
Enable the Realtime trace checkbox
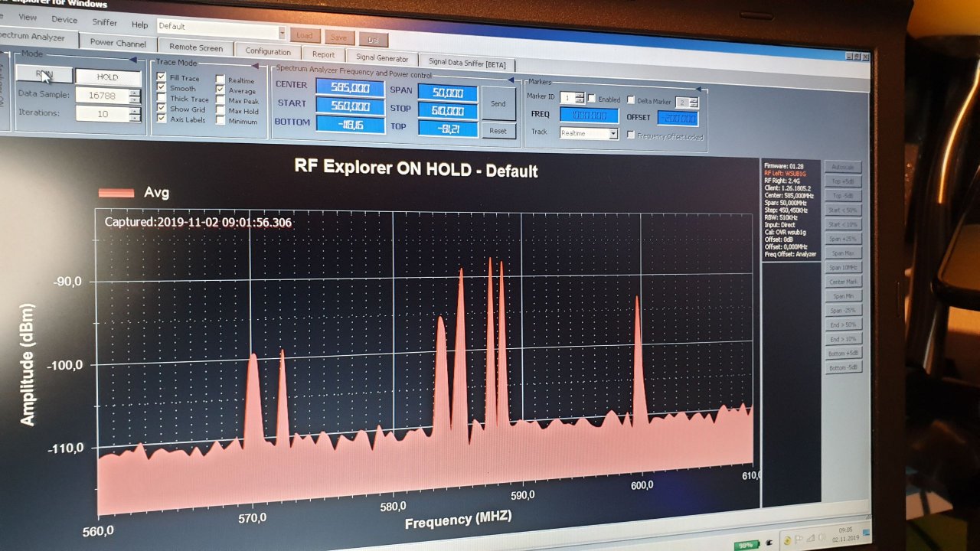tap(220, 80)
